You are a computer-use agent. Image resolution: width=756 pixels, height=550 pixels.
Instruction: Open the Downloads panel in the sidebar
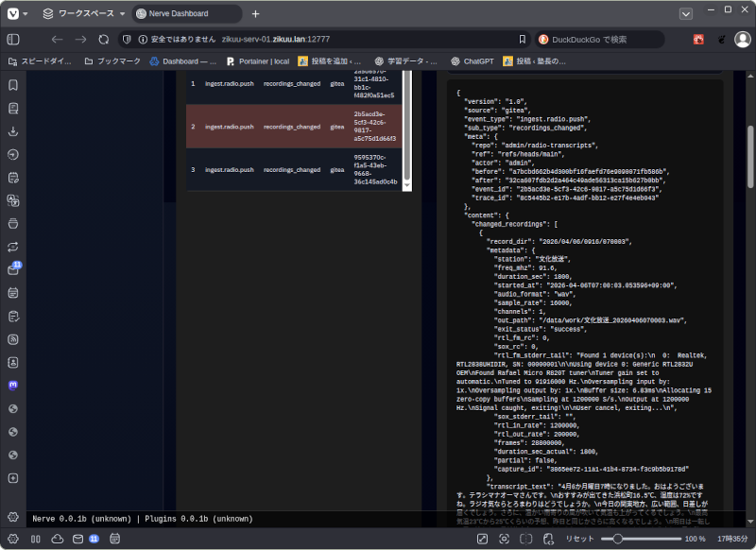click(x=13, y=130)
